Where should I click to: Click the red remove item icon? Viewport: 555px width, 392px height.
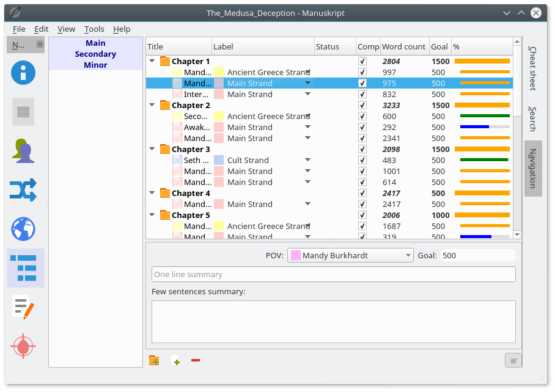196,361
